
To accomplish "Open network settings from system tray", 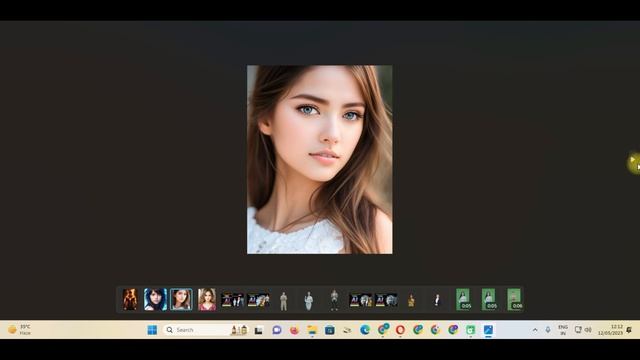I will click(x=578, y=330).
